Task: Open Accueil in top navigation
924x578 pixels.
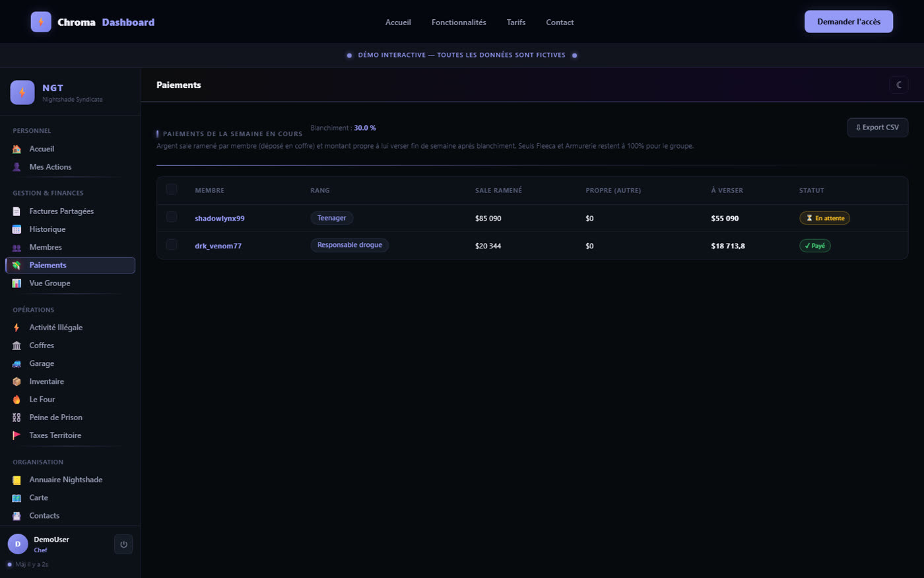Action: (398, 22)
